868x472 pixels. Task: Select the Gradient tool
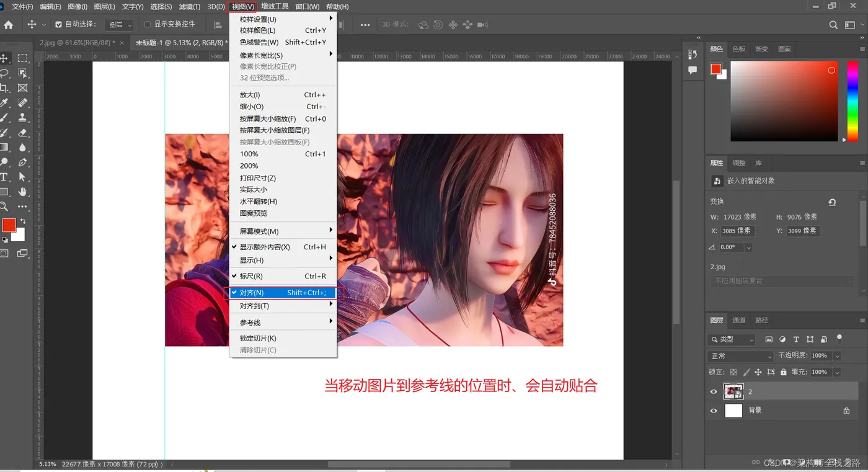(x=4, y=148)
